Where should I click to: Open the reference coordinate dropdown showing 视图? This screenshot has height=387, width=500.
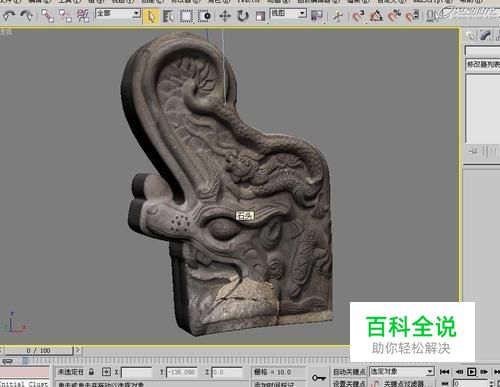288,14
